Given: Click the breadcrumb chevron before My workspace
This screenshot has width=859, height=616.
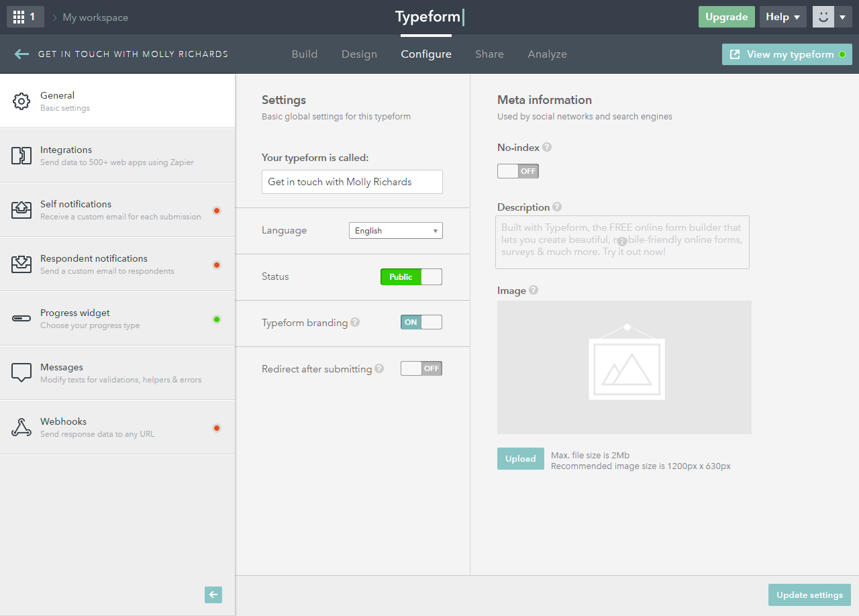Looking at the screenshot, I should [54, 17].
